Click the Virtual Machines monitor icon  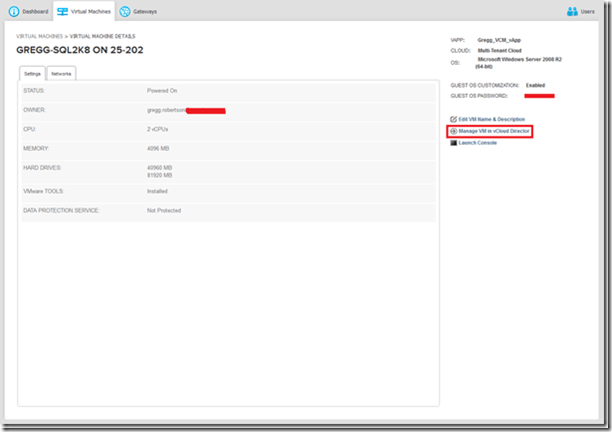click(62, 12)
